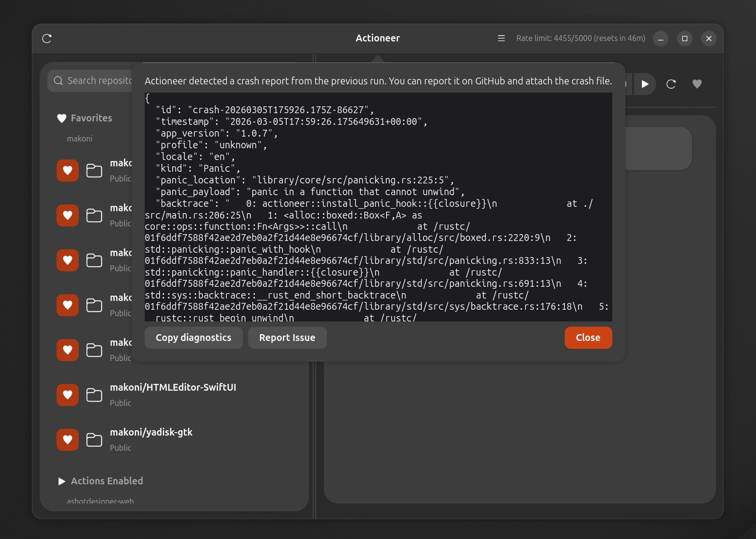Run the workflow with the play icon
The image size is (756, 539).
645,84
